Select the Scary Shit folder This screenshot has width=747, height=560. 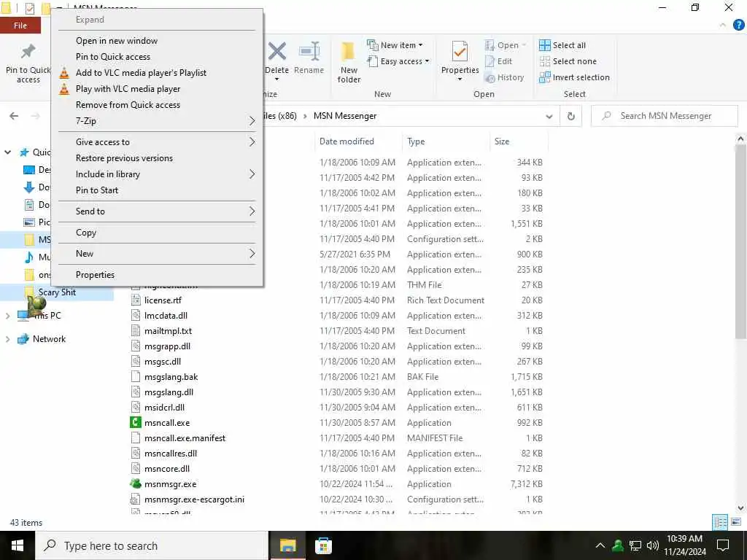pos(57,292)
